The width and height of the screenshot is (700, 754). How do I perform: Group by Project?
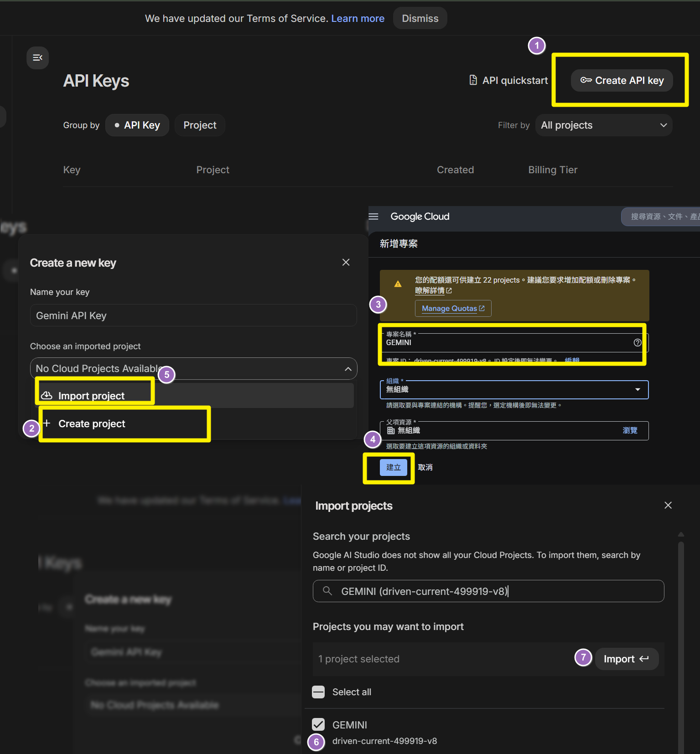(x=200, y=125)
